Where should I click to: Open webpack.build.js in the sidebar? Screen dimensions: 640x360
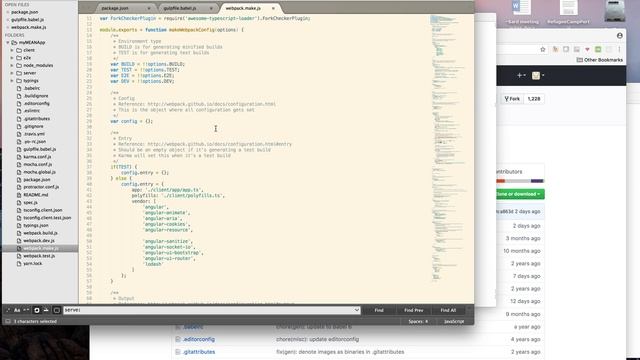click(x=40, y=233)
